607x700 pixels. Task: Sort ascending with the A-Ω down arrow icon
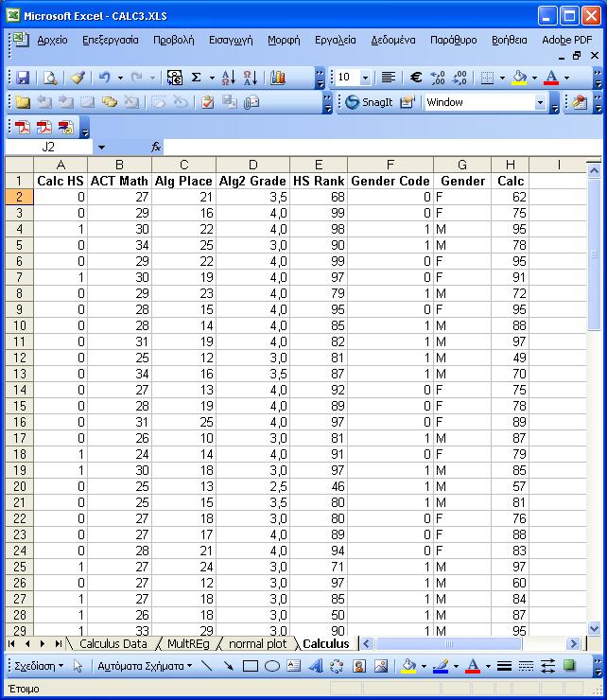tap(229, 78)
